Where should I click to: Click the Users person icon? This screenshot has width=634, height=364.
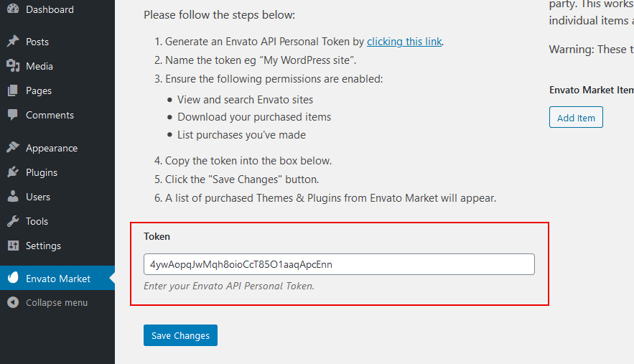(x=13, y=197)
